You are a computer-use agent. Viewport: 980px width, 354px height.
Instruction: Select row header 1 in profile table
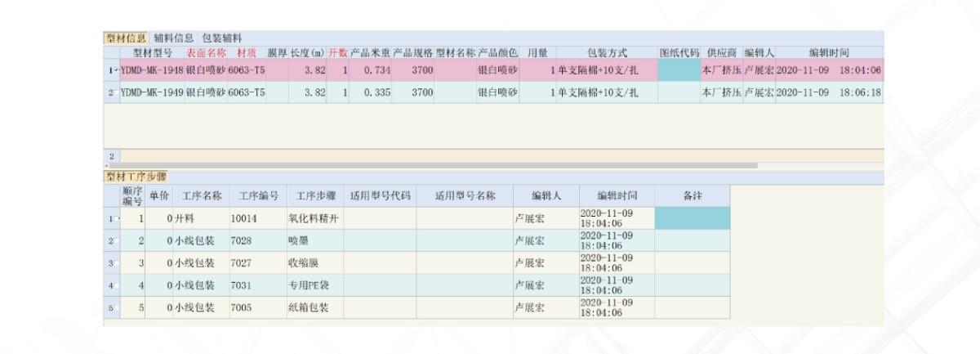(112, 71)
